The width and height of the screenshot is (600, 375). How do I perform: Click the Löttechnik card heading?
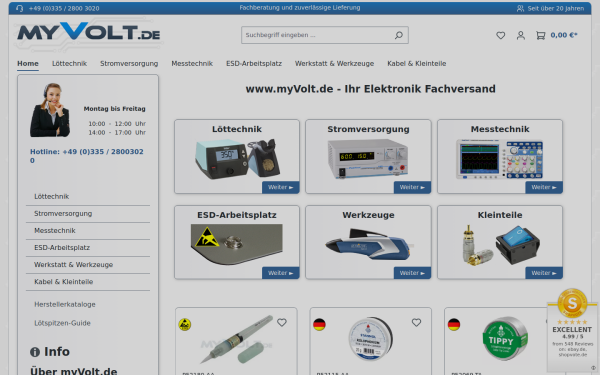(237, 129)
